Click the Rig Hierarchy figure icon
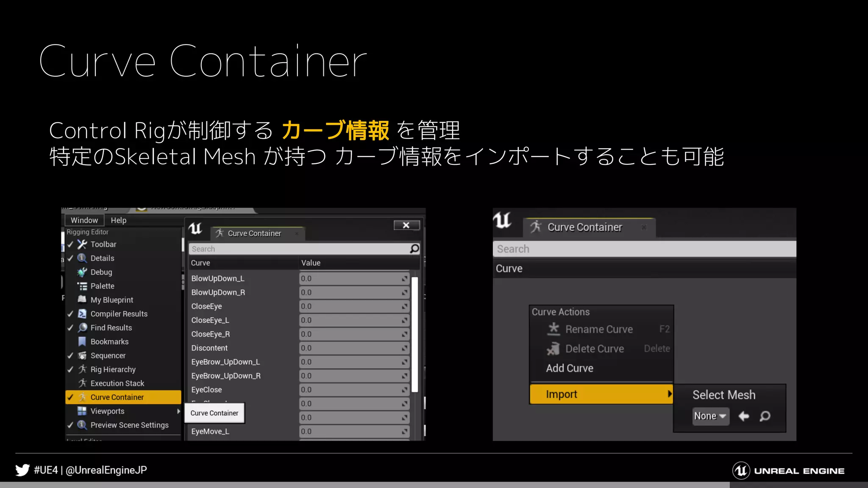Screen dimensions: 868x488 coord(82,369)
